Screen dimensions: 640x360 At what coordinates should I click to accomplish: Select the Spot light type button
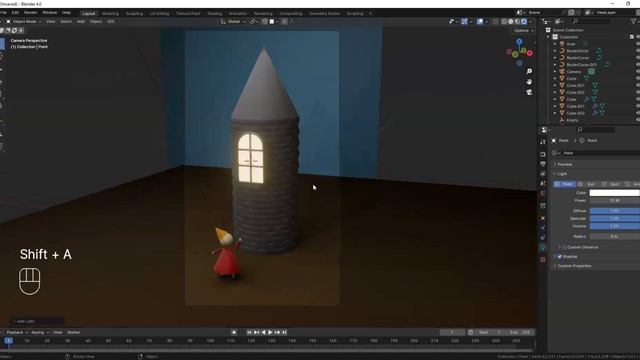611,184
